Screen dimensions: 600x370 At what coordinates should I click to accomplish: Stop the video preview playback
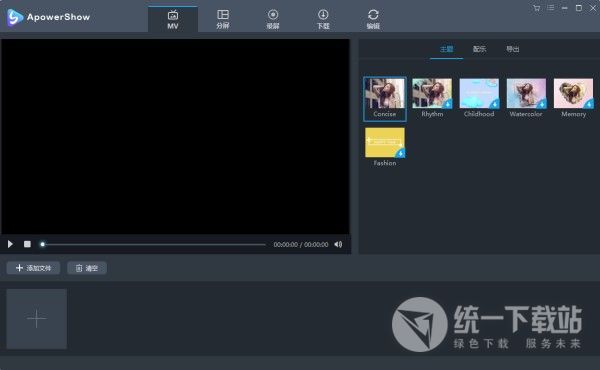click(x=27, y=244)
